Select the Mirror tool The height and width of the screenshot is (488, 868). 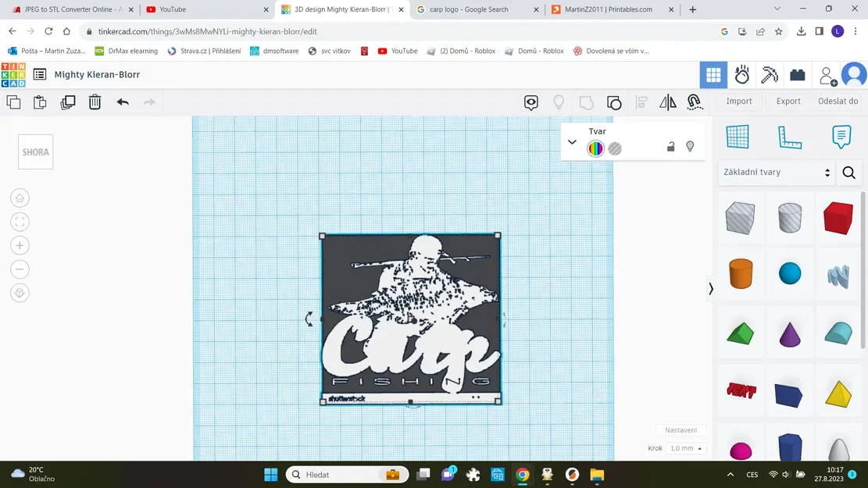point(667,102)
